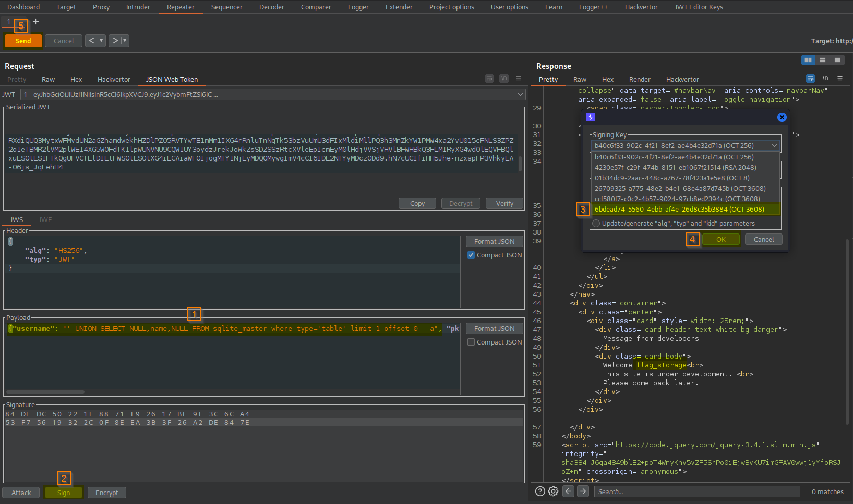
Task: Click the Sign button
Action: coord(64,493)
